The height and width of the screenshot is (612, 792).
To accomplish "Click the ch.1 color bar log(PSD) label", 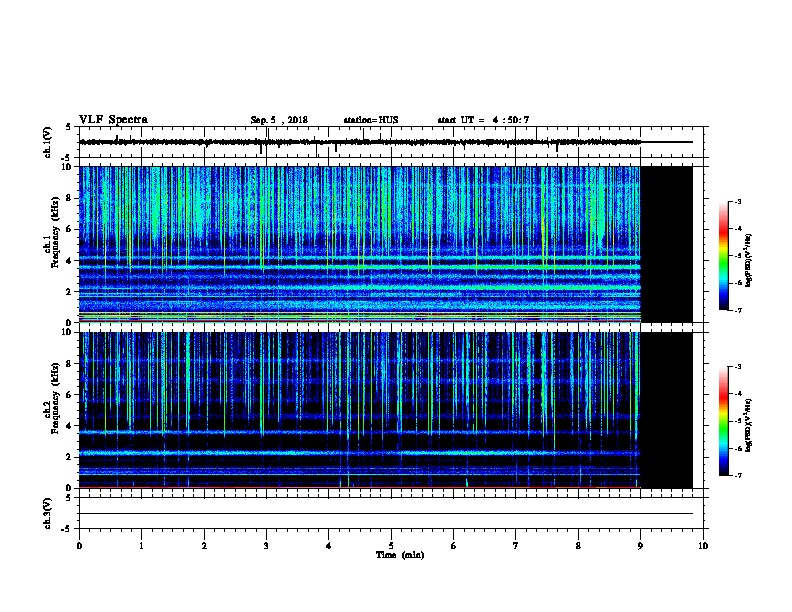I will click(x=749, y=261).
